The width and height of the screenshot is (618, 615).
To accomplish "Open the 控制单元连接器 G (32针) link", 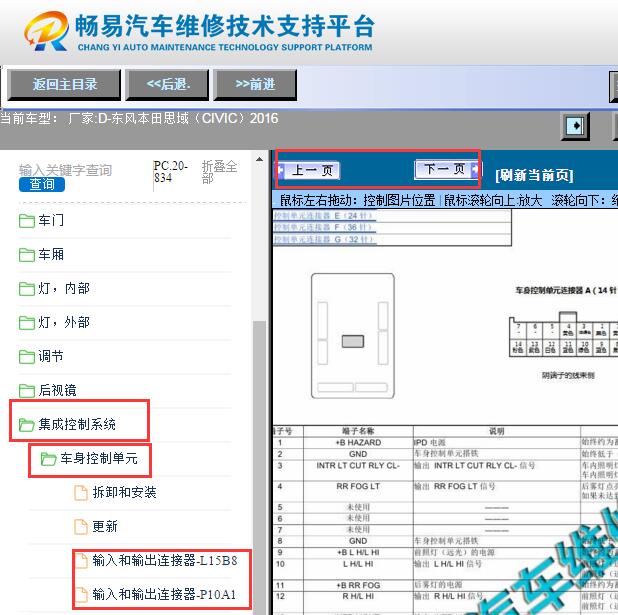I will [x=324, y=239].
